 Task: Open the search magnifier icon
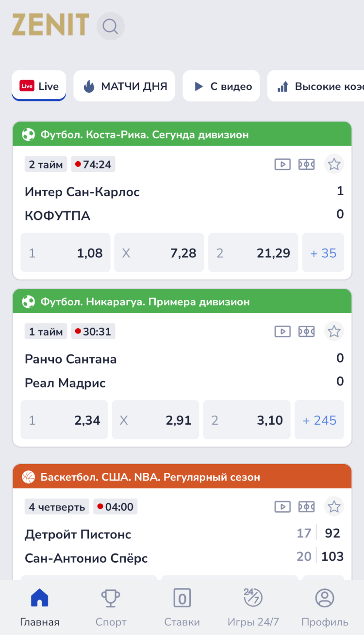[x=111, y=26]
